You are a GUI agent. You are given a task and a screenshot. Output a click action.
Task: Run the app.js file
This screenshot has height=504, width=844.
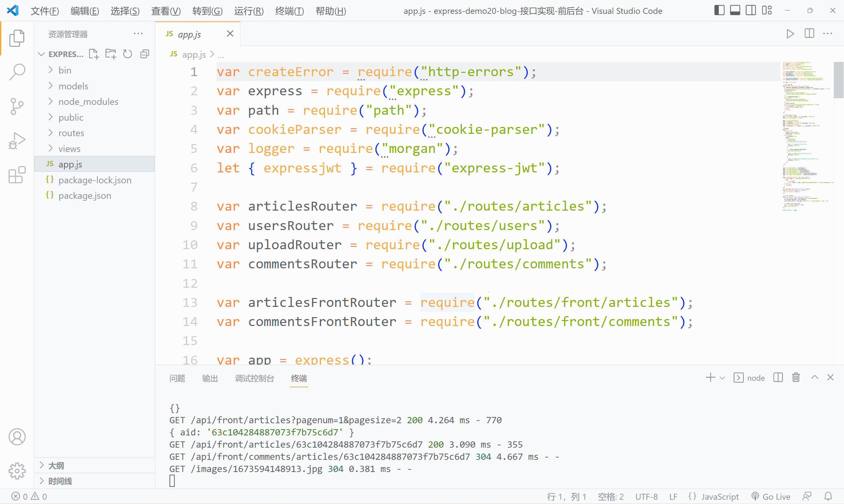tap(790, 34)
